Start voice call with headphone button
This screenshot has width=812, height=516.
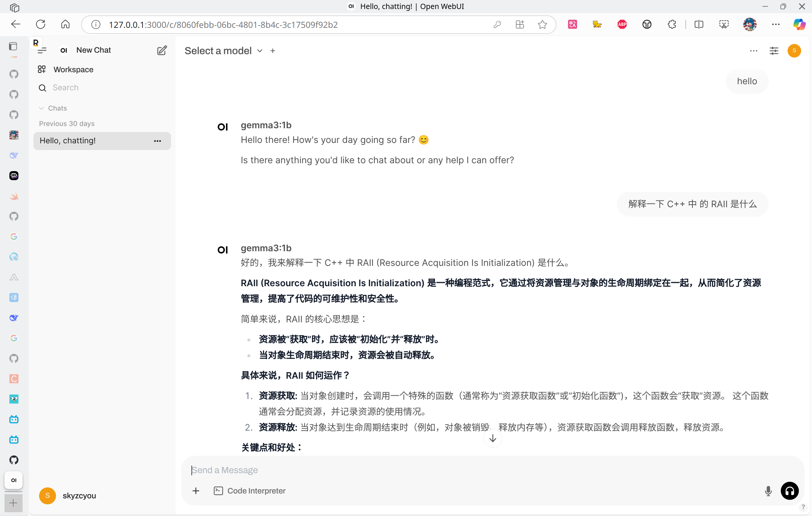tap(789, 491)
